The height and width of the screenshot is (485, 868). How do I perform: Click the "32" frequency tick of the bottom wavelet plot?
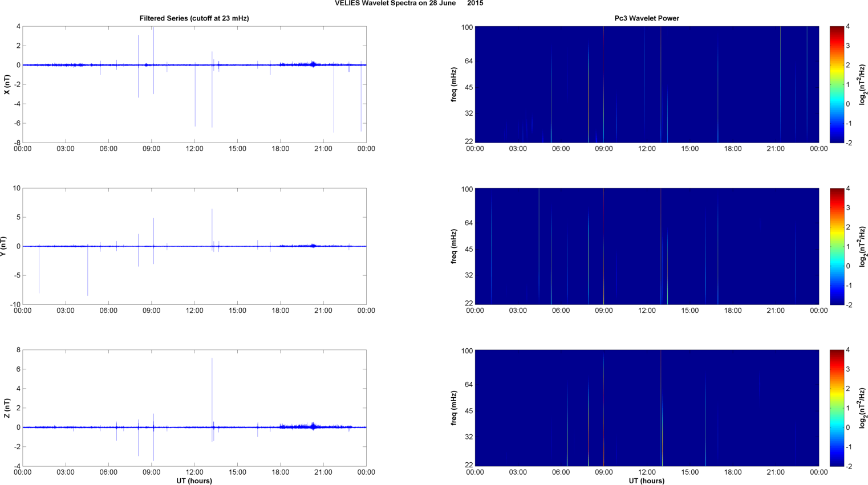[469, 437]
